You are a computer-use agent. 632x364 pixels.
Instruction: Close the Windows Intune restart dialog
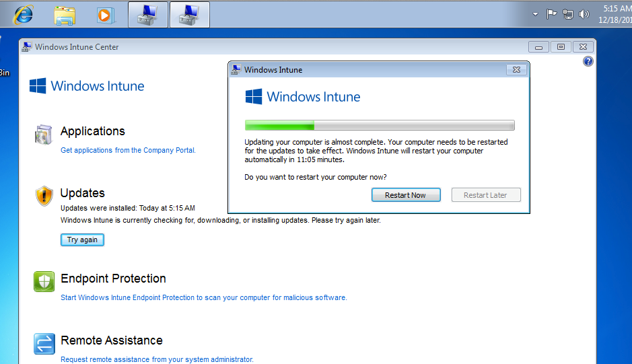point(516,70)
